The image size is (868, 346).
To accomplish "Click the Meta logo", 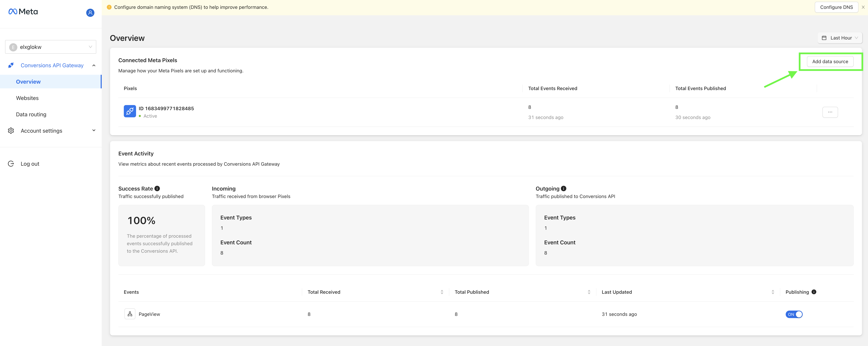I will click(x=23, y=12).
